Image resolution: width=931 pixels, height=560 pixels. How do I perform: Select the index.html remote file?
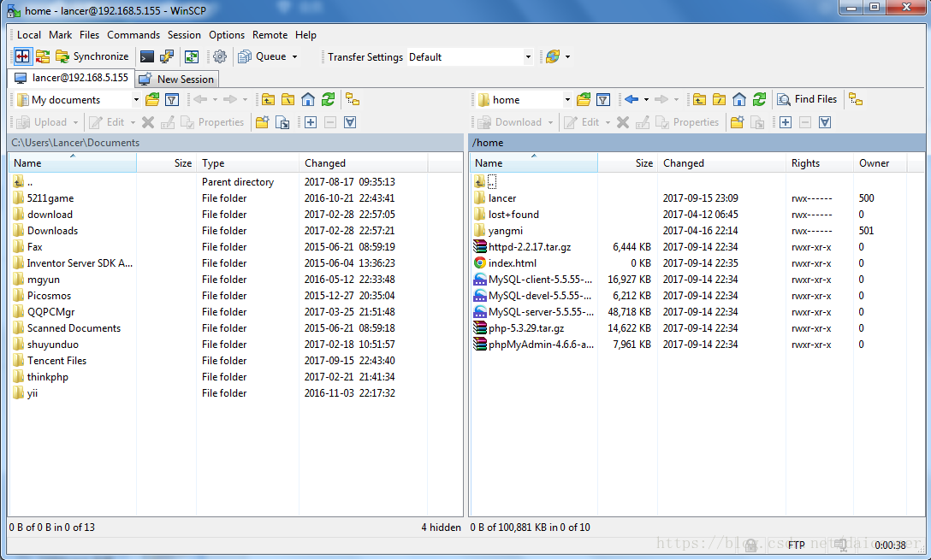[512, 262]
